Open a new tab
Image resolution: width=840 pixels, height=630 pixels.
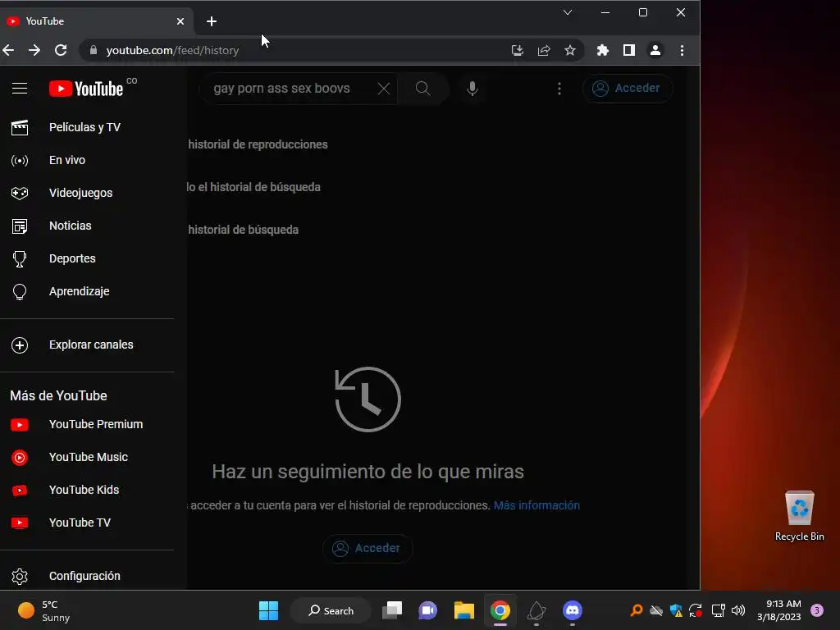pyautogui.click(x=212, y=21)
